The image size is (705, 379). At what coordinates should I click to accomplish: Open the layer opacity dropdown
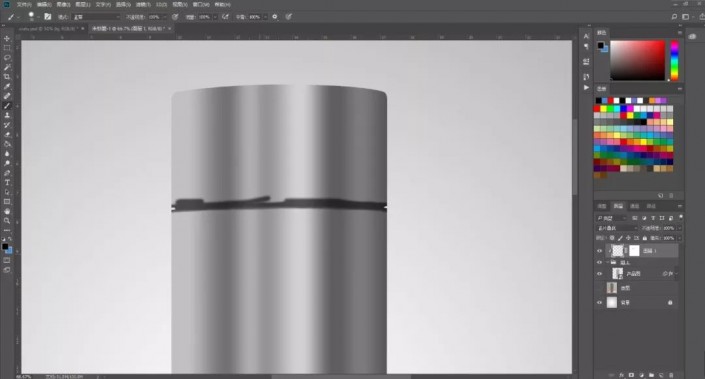pyautogui.click(x=678, y=228)
